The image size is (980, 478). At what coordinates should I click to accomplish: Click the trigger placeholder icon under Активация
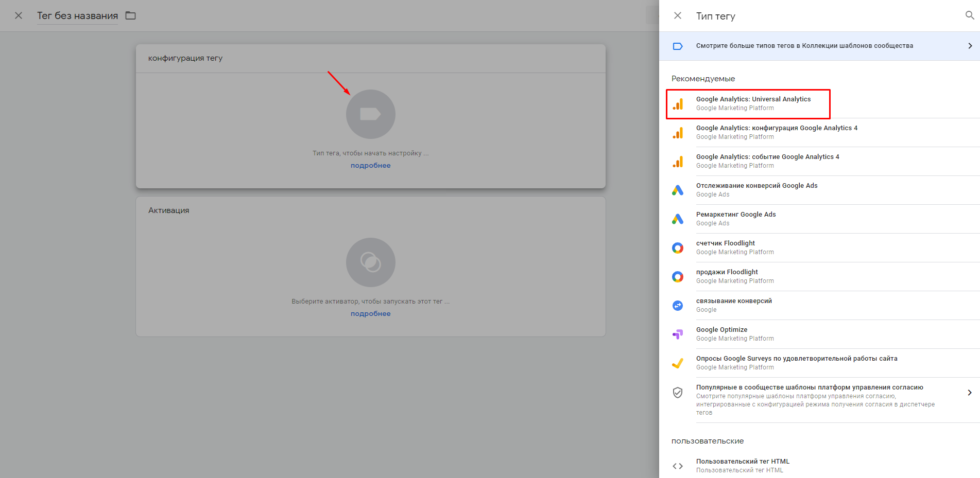tap(370, 262)
